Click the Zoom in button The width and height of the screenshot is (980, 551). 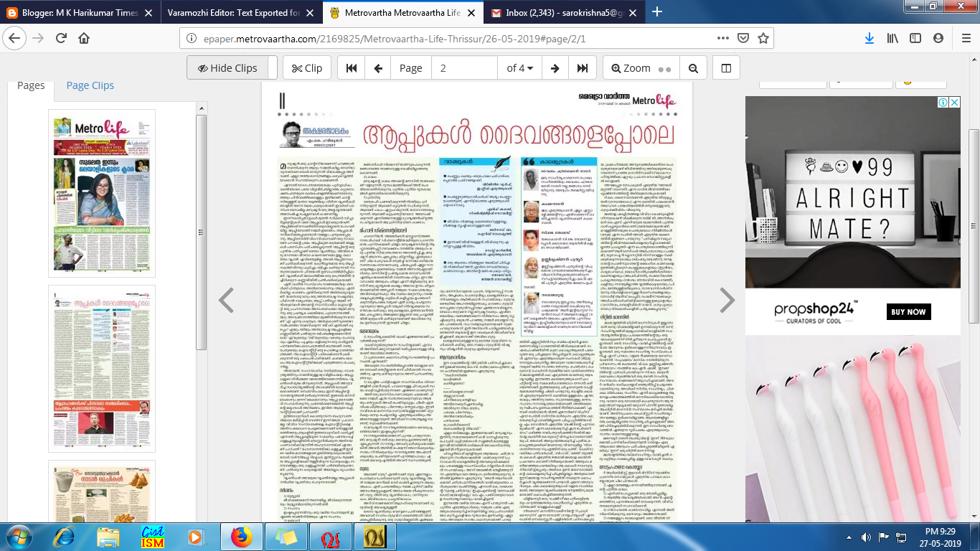631,68
